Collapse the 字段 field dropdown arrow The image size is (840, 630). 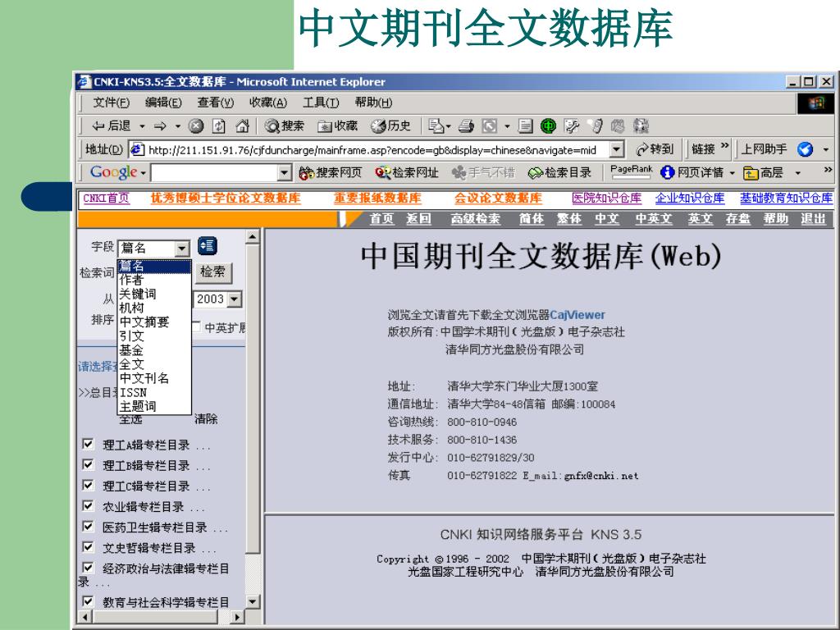(182, 248)
